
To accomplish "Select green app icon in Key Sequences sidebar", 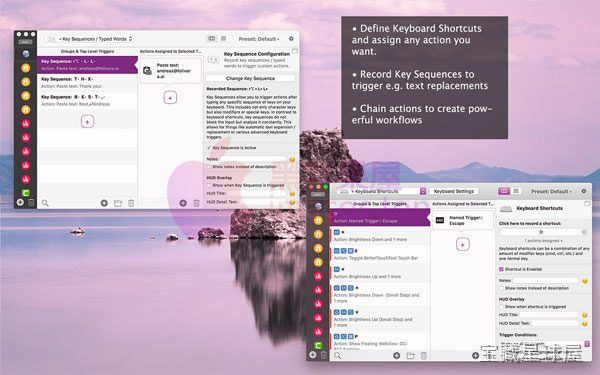I will [x=26, y=193].
